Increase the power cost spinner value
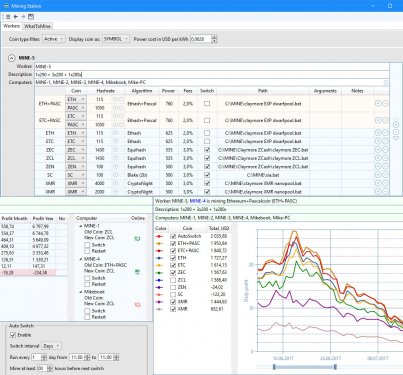 tap(214, 37)
